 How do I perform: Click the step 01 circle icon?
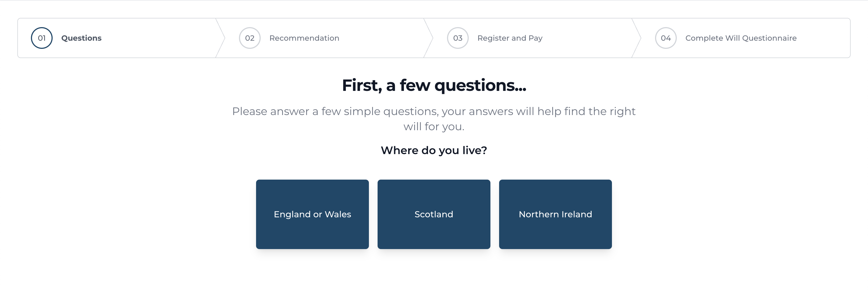pos(42,38)
